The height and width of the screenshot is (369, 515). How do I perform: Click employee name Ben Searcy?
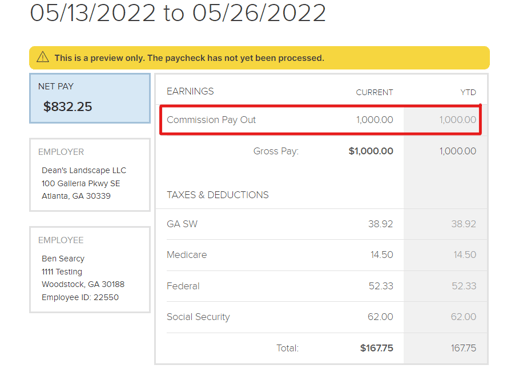pos(63,259)
